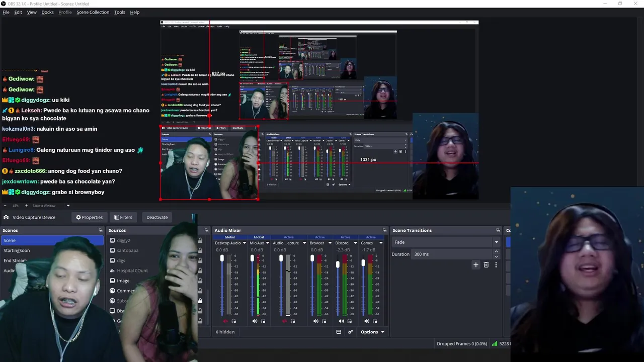Pop out the Scene Transitions dock
This screenshot has height=362, width=644.
(x=498, y=230)
